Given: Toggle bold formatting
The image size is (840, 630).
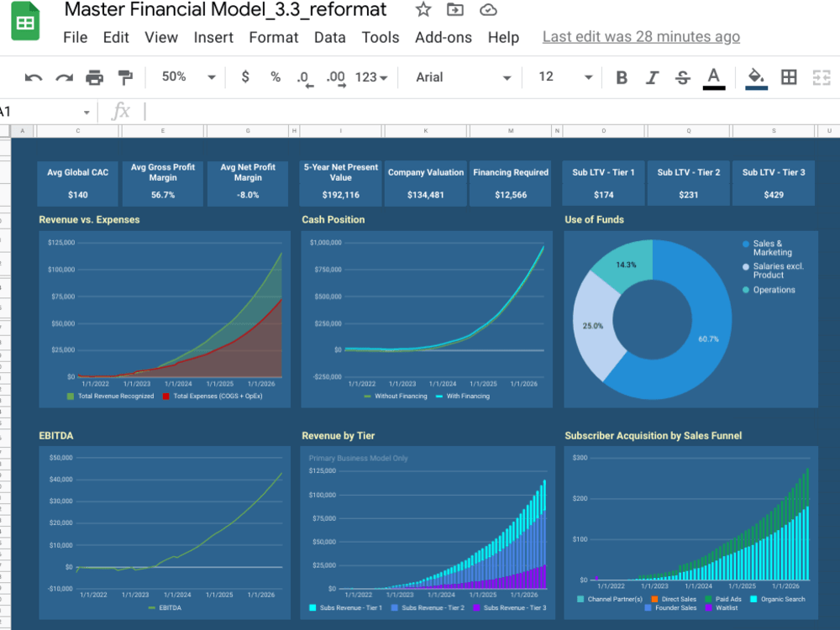Looking at the screenshot, I should pyautogui.click(x=621, y=77).
